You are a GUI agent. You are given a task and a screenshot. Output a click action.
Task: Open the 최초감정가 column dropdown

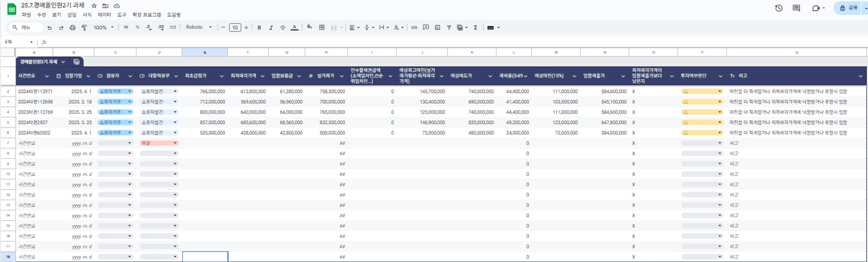pos(221,76)
